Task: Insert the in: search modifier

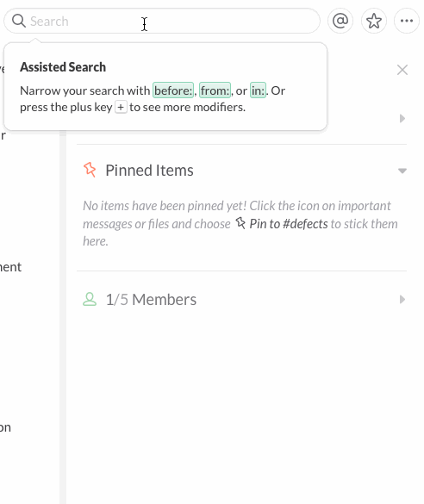Action: [258, 90]
